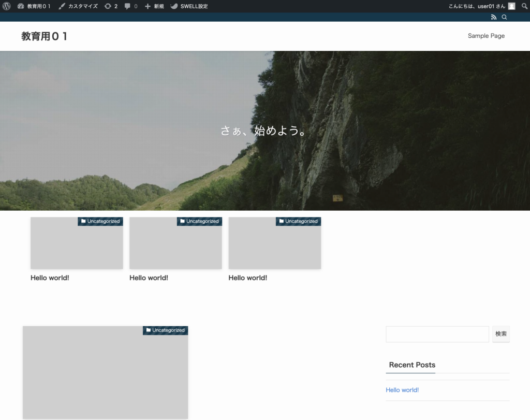Go to Sample Page in navigation
The image size is (530, 420).
tap(486, 36)
